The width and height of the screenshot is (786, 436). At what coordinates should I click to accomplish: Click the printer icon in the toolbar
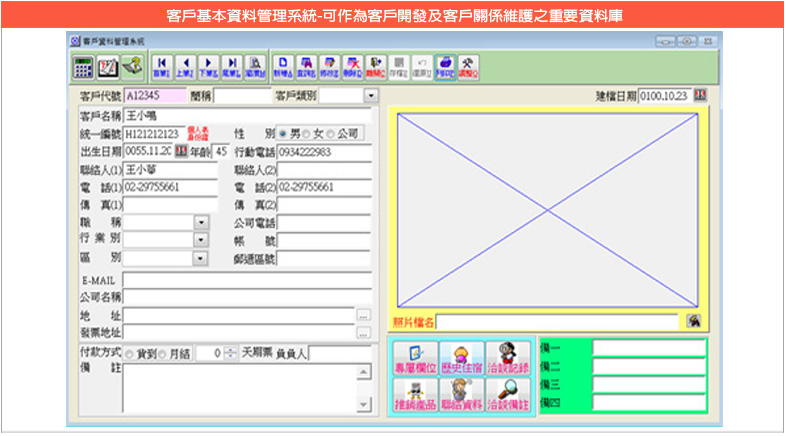[445, 67]
